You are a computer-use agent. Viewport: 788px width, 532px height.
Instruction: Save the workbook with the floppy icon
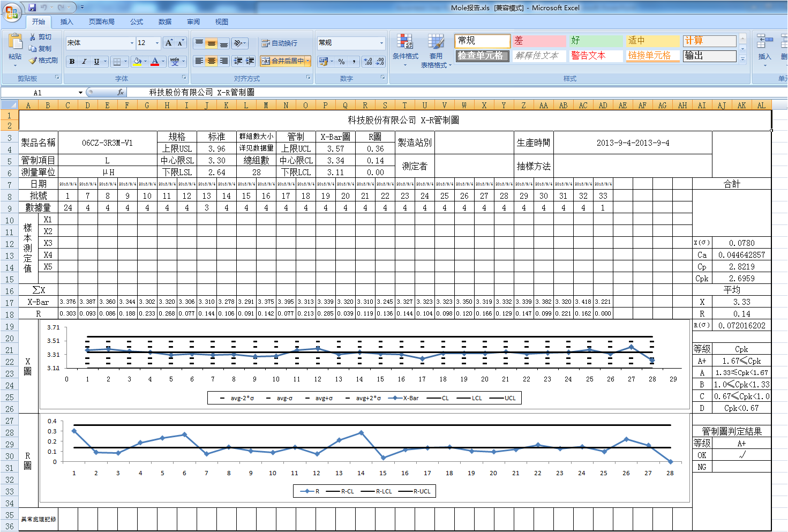(x=32, y=8)
